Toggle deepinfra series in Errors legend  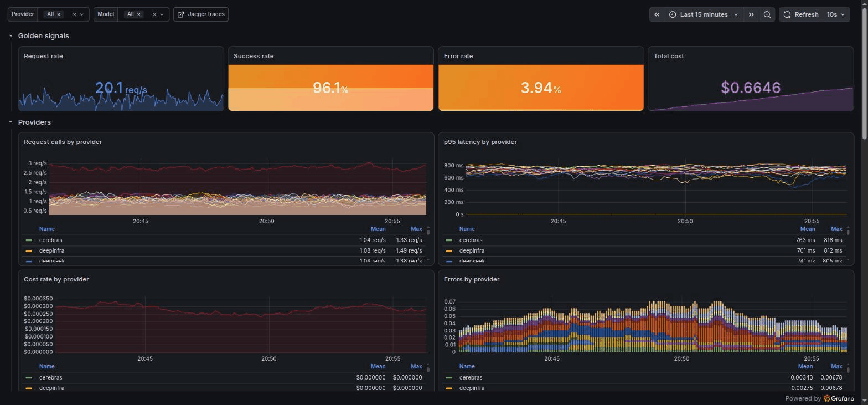pyautogui.click(x=472, y=388)
